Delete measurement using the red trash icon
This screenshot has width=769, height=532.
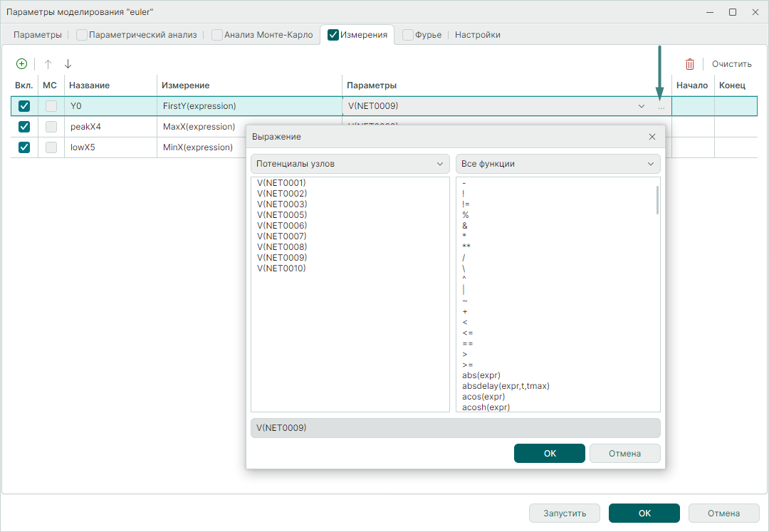[689, 64]
